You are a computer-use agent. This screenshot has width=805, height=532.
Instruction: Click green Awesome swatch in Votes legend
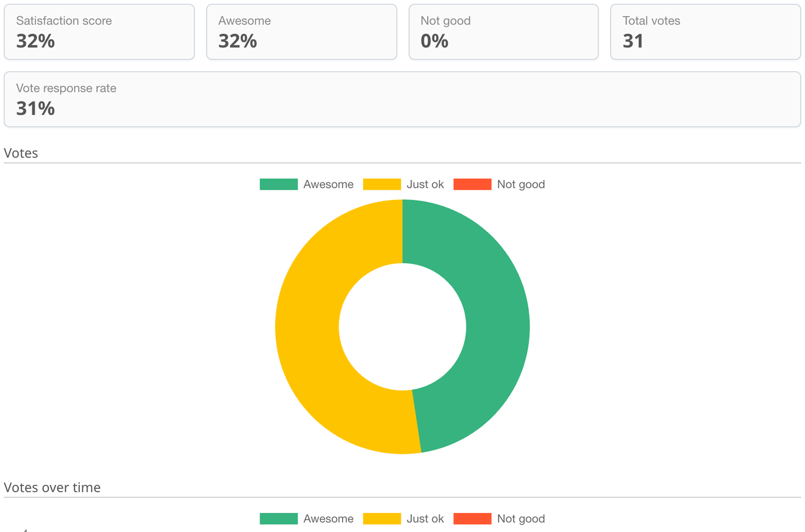(278, 184)
